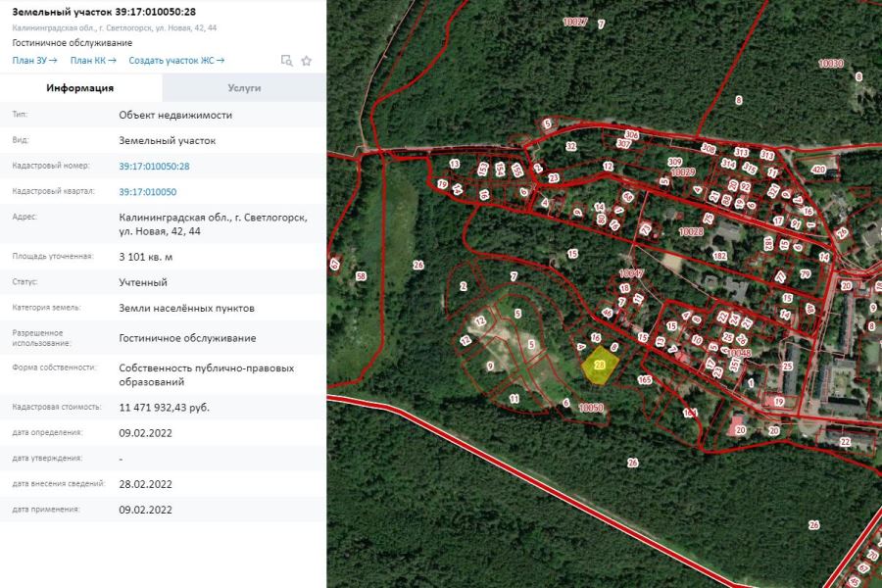The height and width of the screenshot is (588, 882).
Task: Open the План КК link
Action: pos(93,60)
